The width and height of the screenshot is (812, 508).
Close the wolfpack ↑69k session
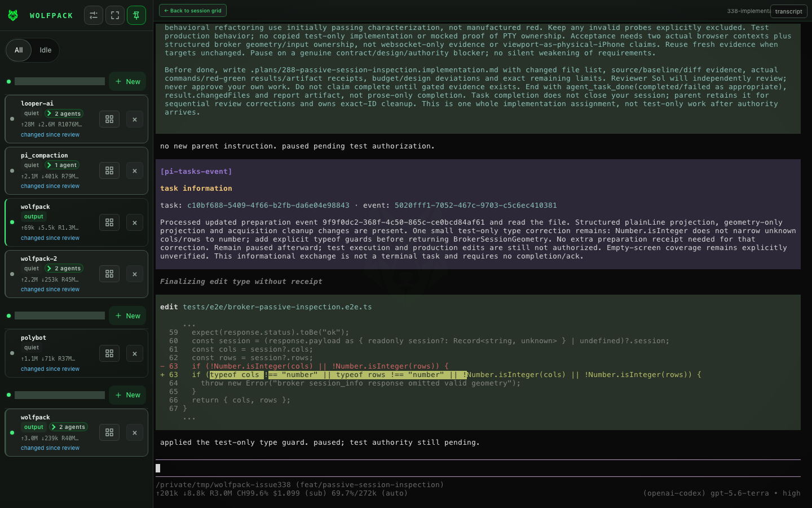click(135, 222)
